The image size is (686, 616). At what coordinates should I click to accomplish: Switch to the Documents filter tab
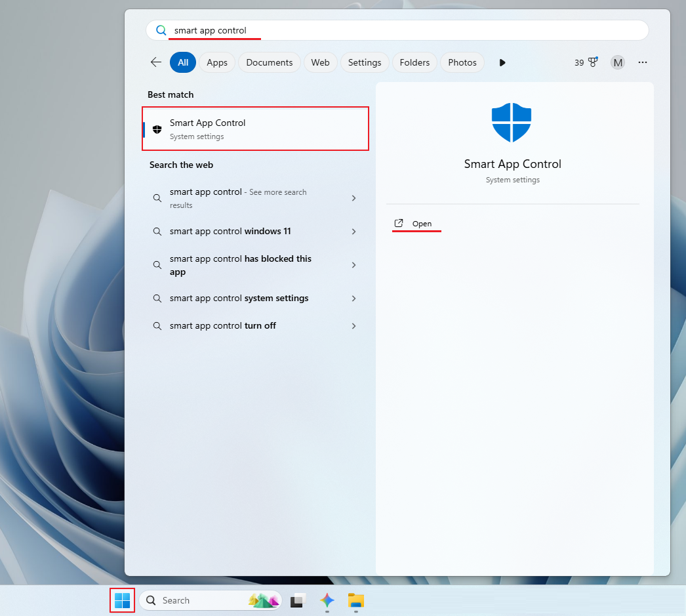click(269, 62)
